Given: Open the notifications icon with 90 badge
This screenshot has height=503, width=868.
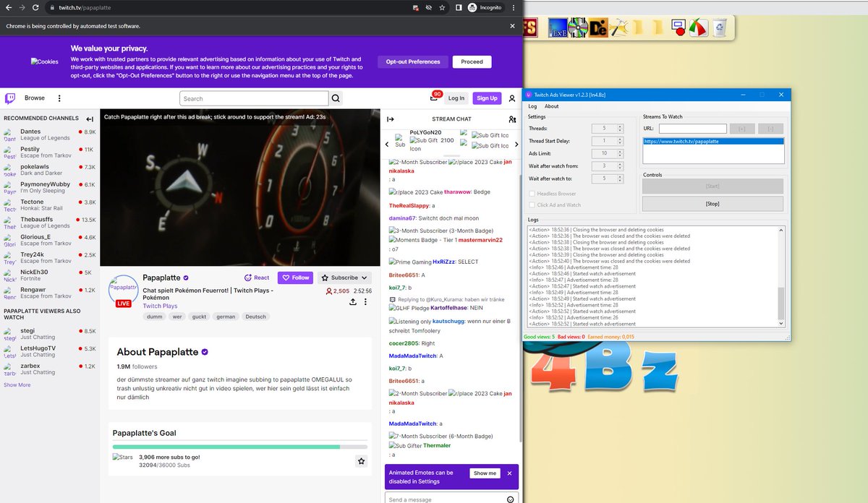Looking at the screenshot, I should (434, 98).
